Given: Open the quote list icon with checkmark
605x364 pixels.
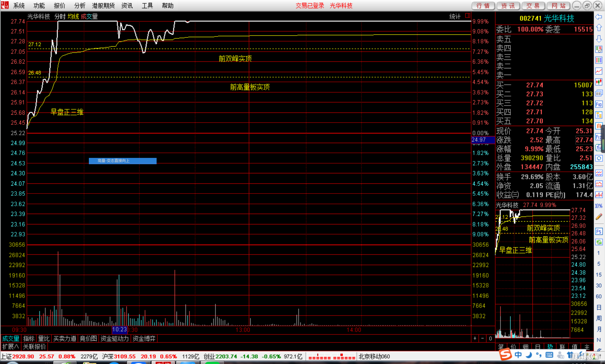Looking at the screenshot, I should (x=599, y=49).
